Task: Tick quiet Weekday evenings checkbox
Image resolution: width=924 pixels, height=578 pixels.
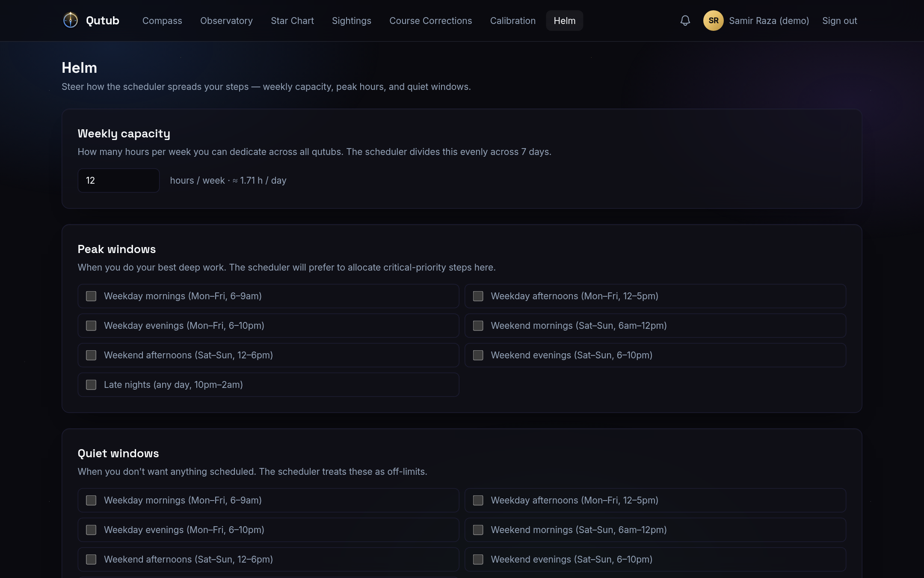Action: 91,530
